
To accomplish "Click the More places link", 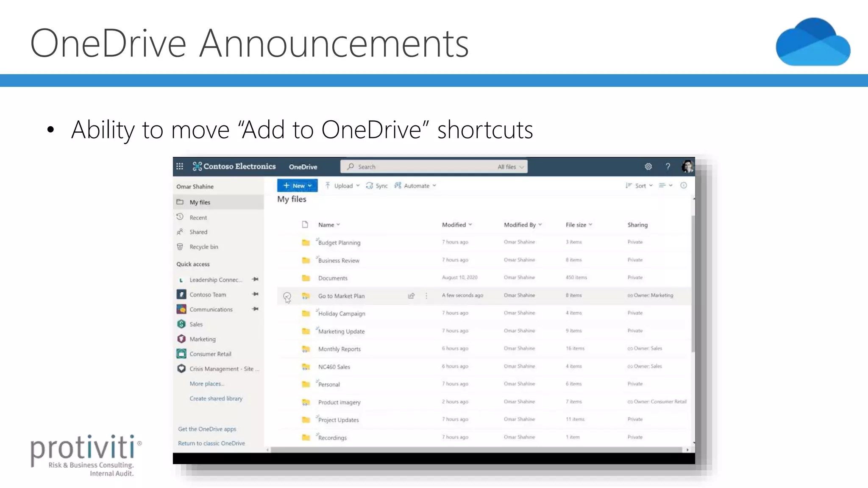I will 207,383.
